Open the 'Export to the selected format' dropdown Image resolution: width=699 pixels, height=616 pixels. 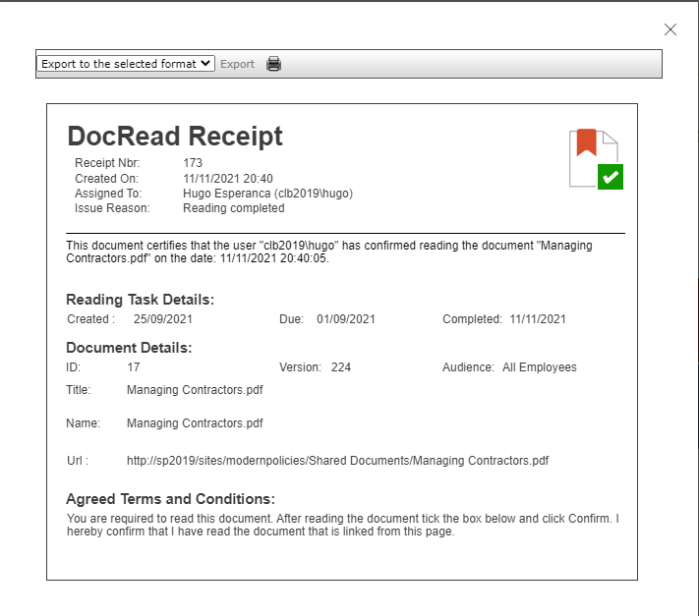tap(126, 64)
